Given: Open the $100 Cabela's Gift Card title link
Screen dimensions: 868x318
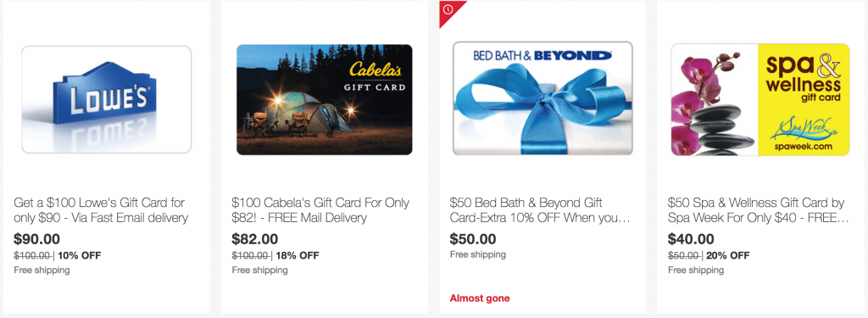Looking at the screenshot, I should [320, 210].
